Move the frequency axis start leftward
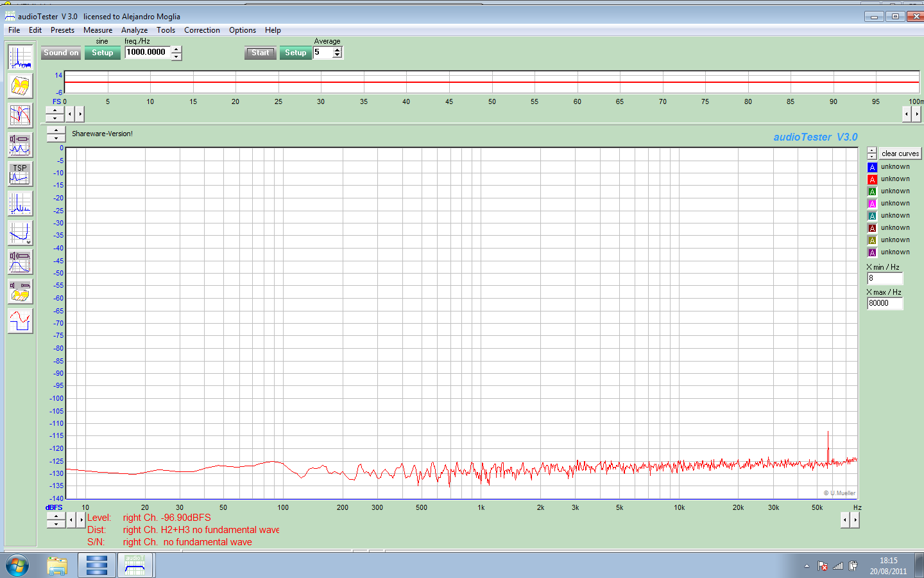This screenshot has width=924, height=578. coord(71,520)
